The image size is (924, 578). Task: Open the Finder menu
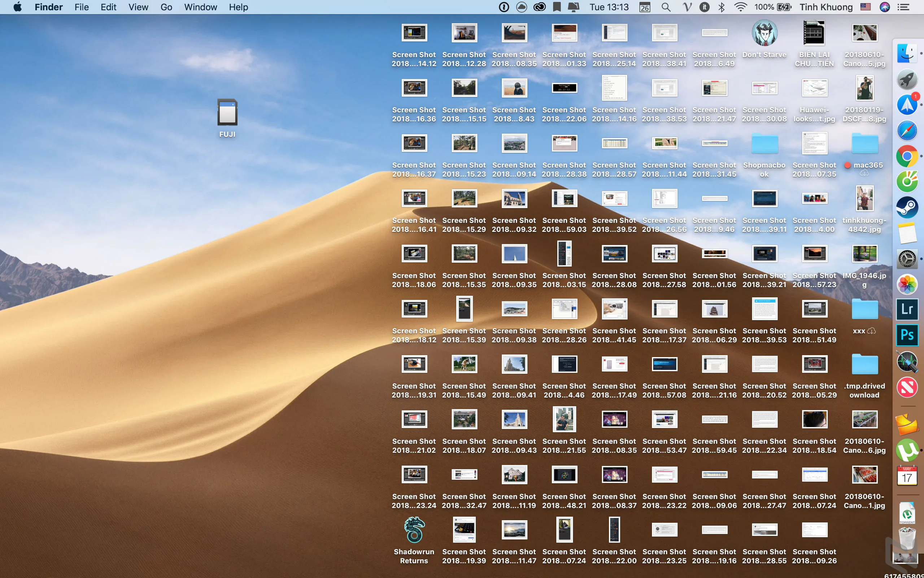click(x=48, y=7)
